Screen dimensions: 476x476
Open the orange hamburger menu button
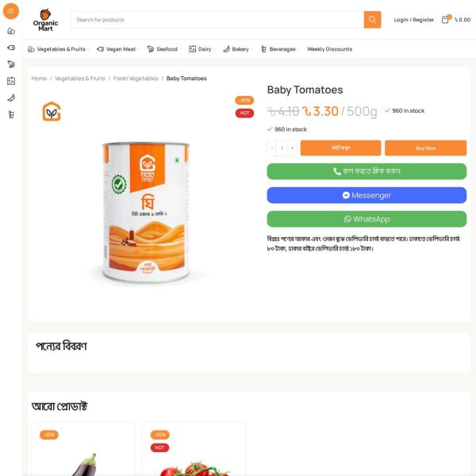pyautogui.click(x=11, y=11)
